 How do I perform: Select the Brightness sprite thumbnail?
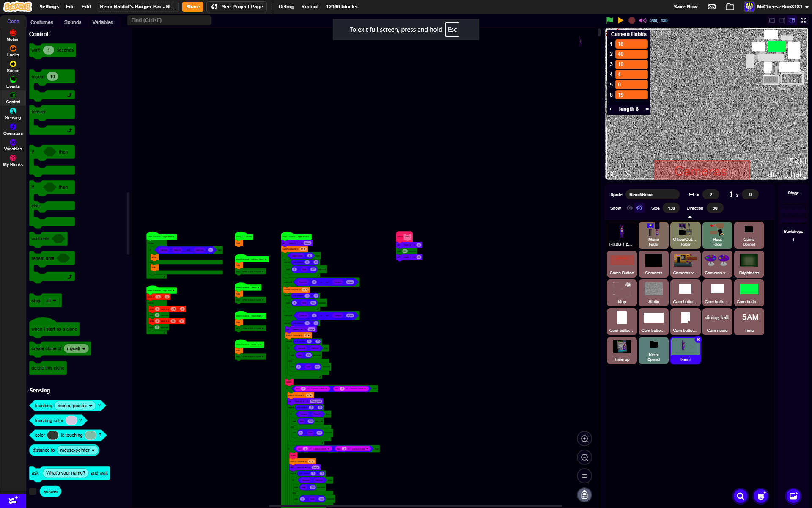click(x=749, y=264)
